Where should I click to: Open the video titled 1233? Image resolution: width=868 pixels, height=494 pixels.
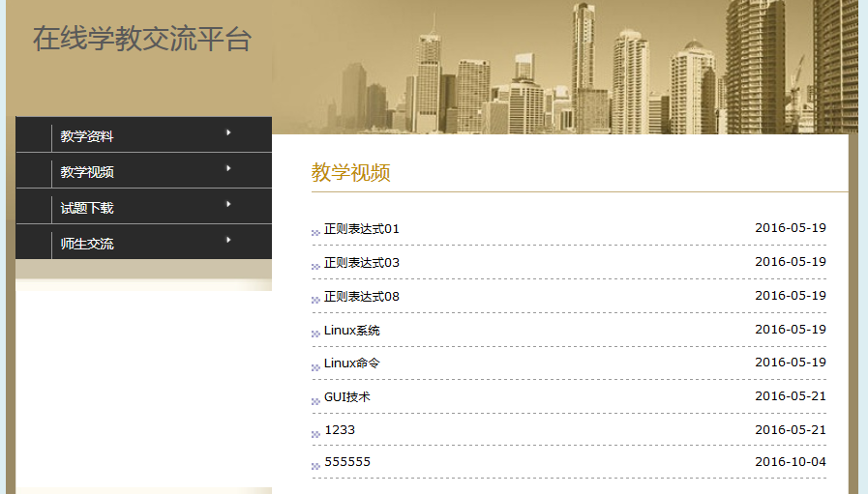click(340, 430)
